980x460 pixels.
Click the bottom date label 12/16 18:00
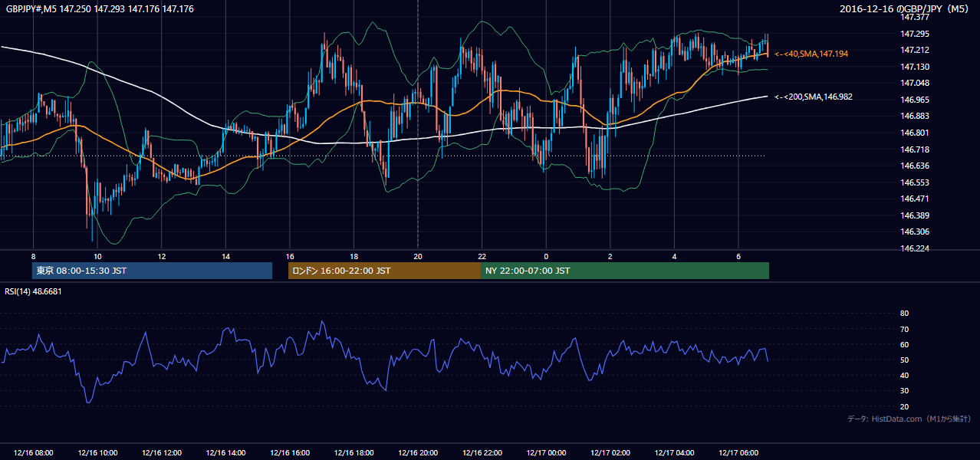[354, 453]
